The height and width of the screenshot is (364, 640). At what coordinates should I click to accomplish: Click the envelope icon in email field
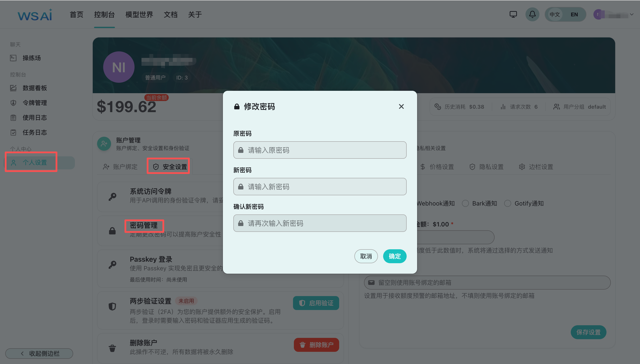pos(371,283)
